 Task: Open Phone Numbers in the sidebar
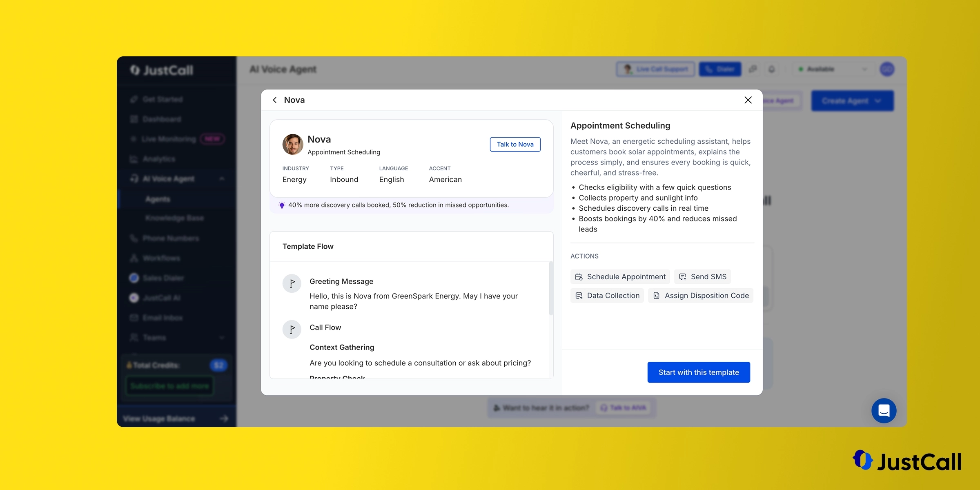(x=171, y=238)
